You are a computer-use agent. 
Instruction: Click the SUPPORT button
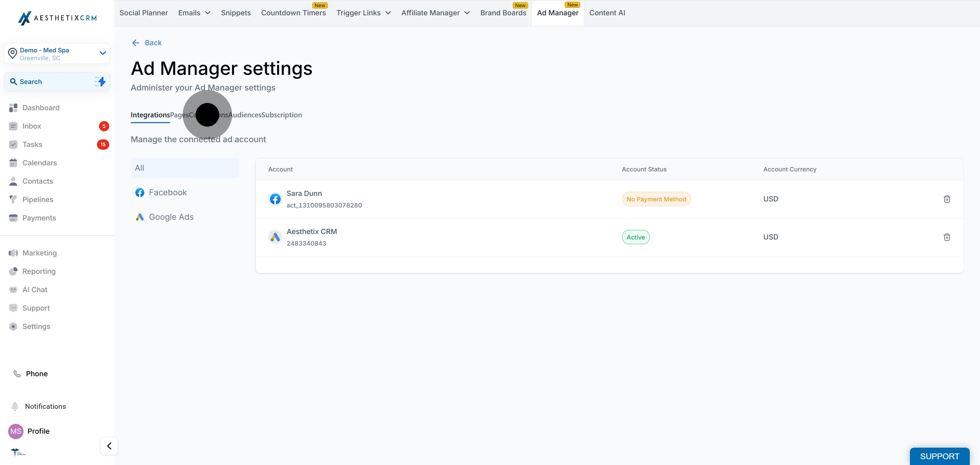click(939, 456)
